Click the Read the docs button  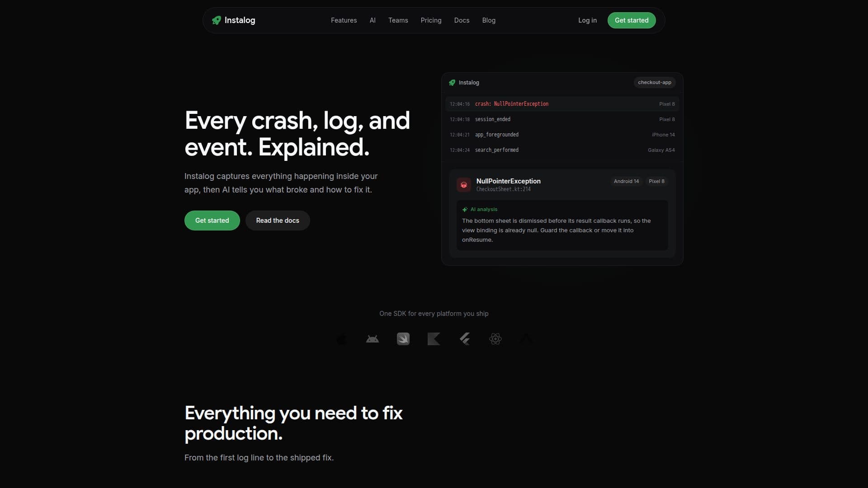[278, 221]
